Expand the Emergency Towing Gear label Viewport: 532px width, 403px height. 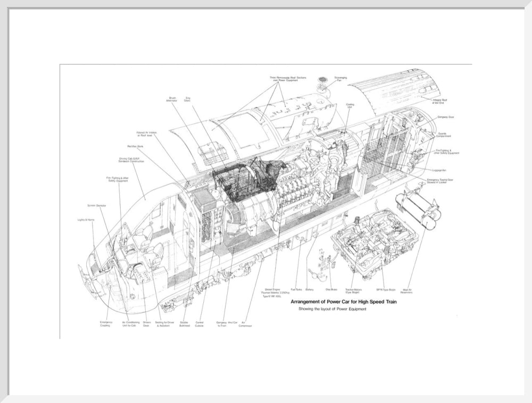click(440, 181)
